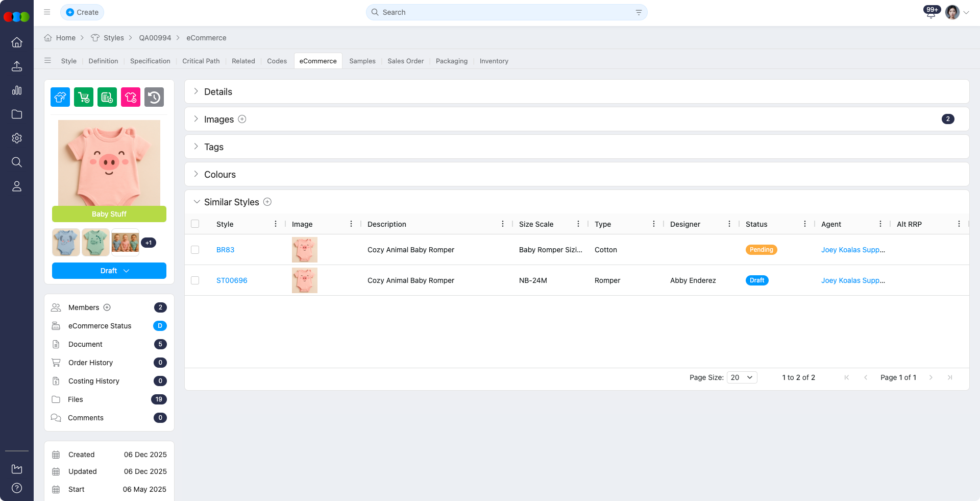Expand the Details section
The height and width of the screenshot is (501, 980).
196,91
